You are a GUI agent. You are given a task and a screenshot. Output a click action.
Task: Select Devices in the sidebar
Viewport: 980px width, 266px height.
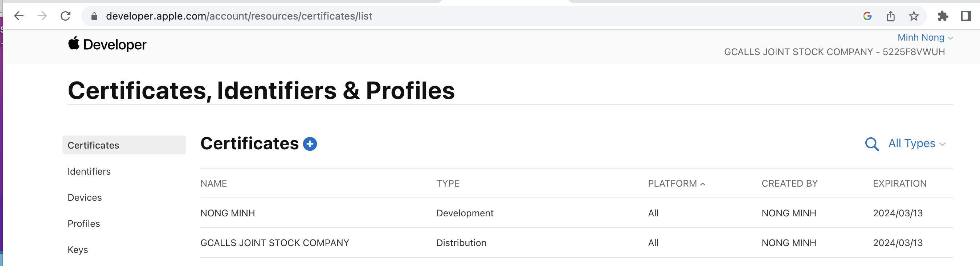click(x=85, y=198)
